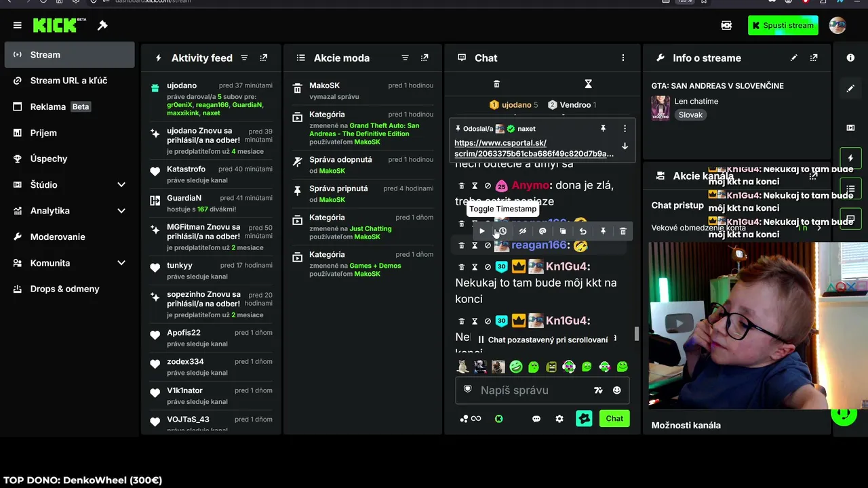Delete Anymo's message with its trash icon
Screen dimensions: 868x488
pos(461,186)
